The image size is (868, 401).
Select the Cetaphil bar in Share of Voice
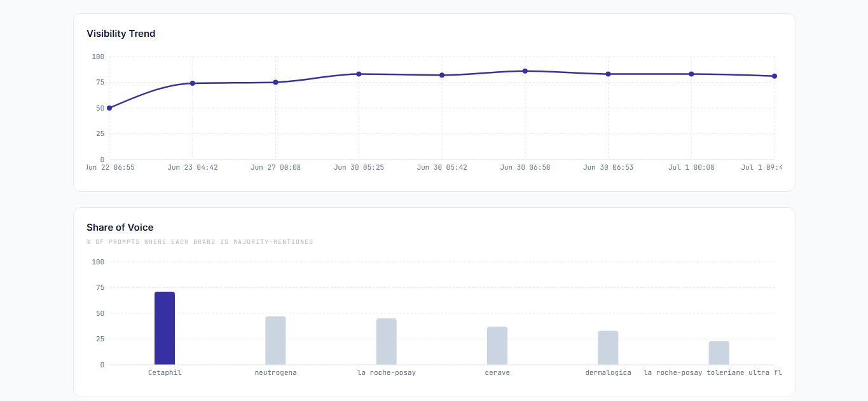[165, 328]
